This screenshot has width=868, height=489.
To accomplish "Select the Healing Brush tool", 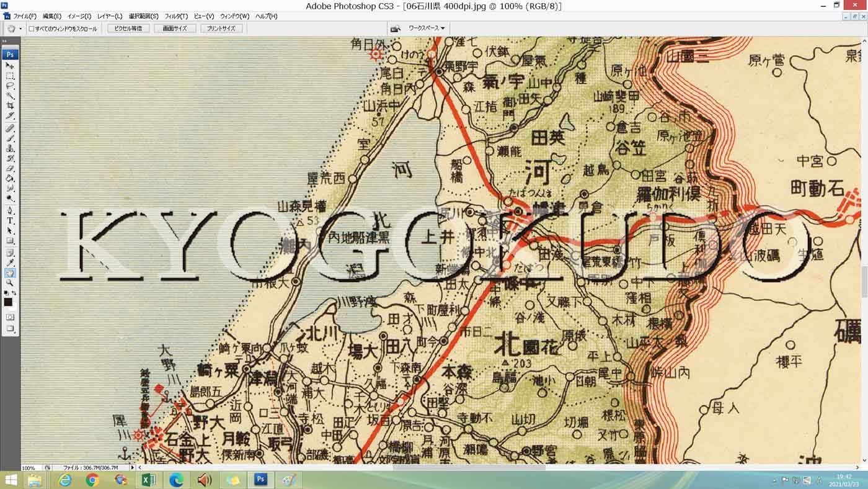I will point(10,128).
